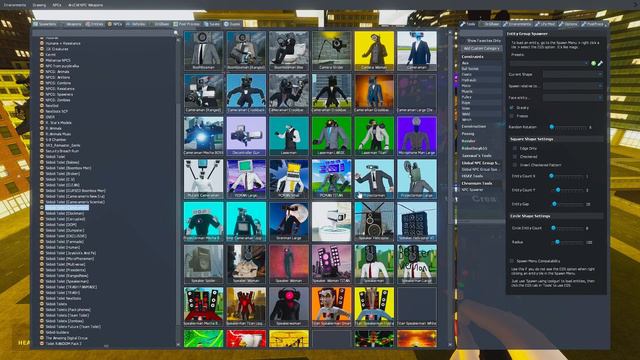640x360 pixels.
Task: Open the Current Shape dropdown
Action: (573, 75)
